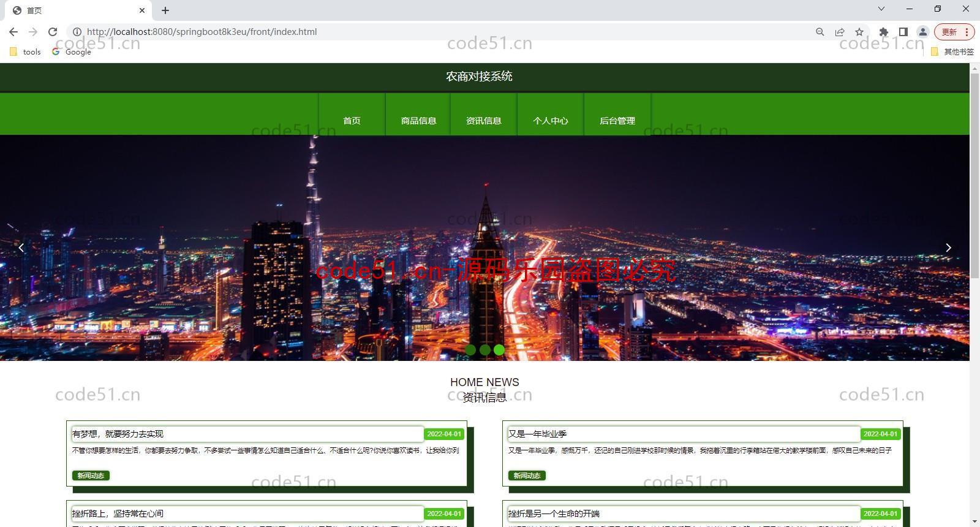The width and height of the screenshot is (980, 527).
Task: Select the second carousel indicator dot
Action: point(485,350)
